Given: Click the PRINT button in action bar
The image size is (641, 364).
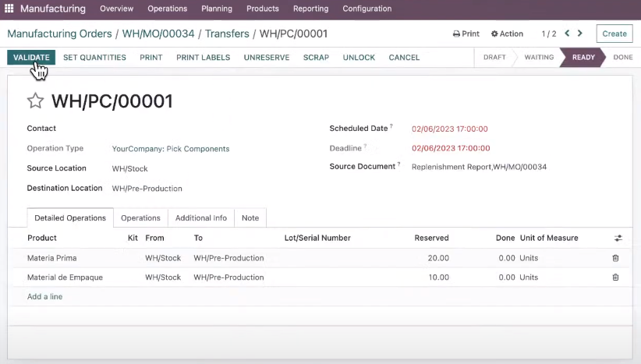Looking at the screenshot, I should pos(151,58).
